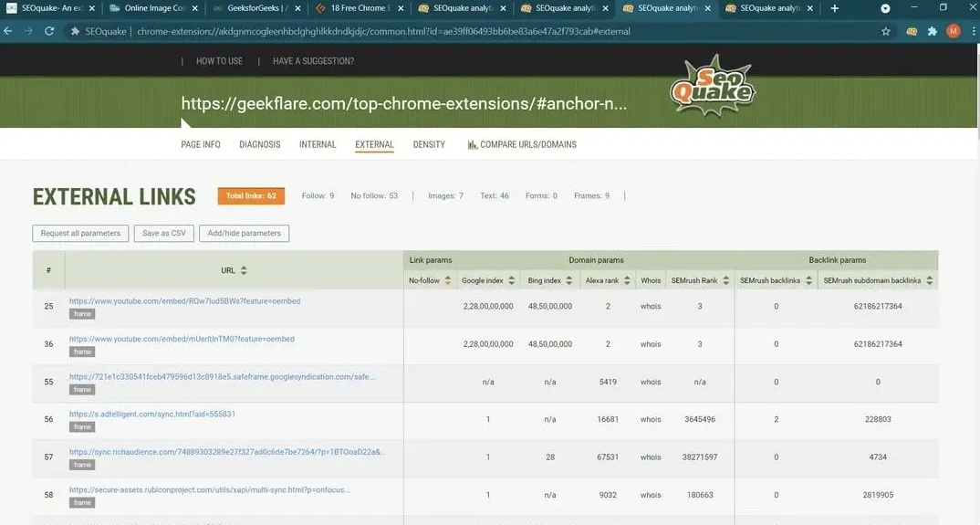Click the whois link in row 55

651,382
